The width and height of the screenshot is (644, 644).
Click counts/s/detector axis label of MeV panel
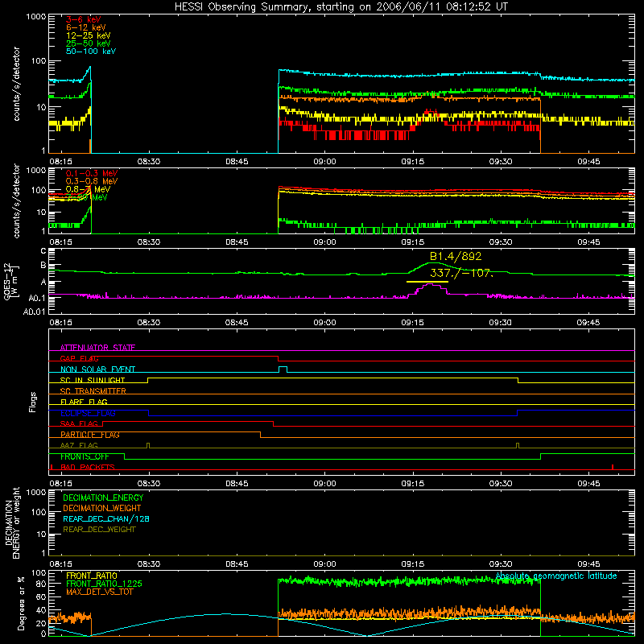pyautogui.click(x=16, y=200)
